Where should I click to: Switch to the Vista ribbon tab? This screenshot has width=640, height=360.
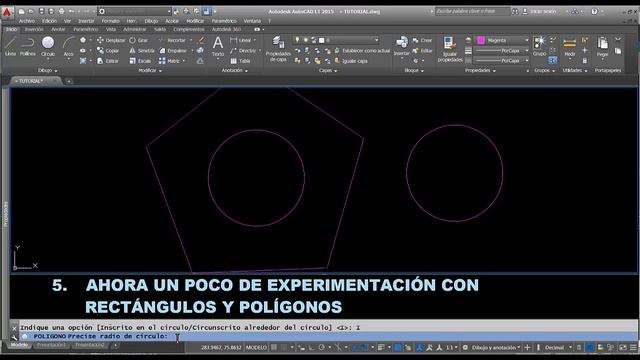pyautogui.click(x=111, y=29)
